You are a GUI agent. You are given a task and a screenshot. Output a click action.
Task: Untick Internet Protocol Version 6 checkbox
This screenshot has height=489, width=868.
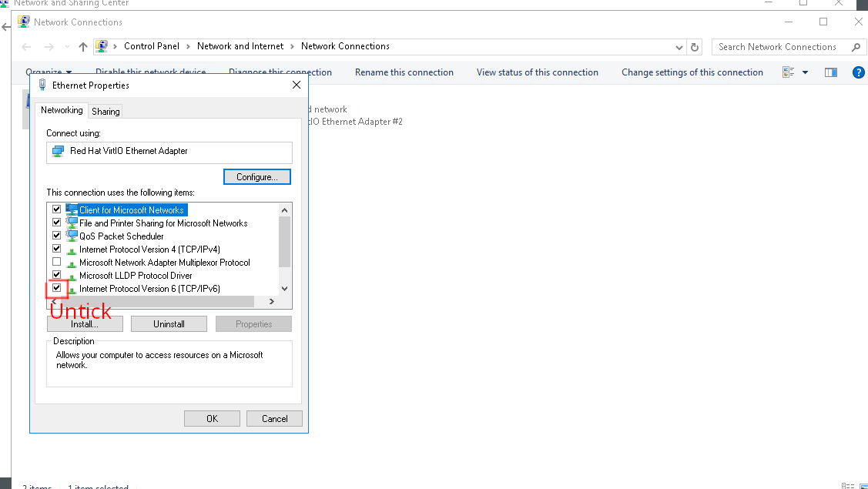56,288
